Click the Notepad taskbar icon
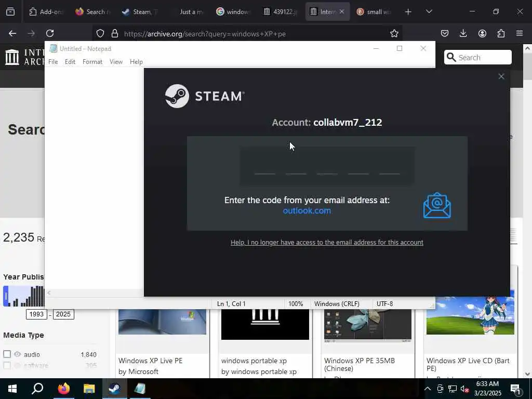This screenshot has width=532, height=399. click(140, 389)
